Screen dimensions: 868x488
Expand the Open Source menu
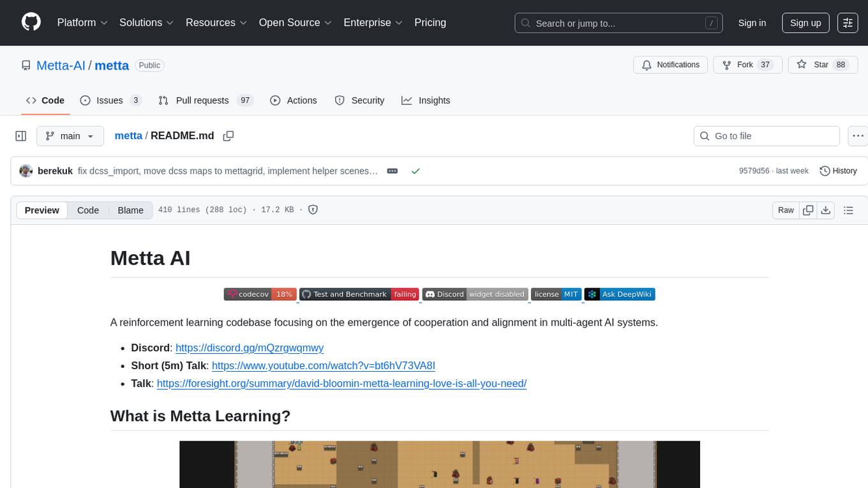tap(295, 22)
